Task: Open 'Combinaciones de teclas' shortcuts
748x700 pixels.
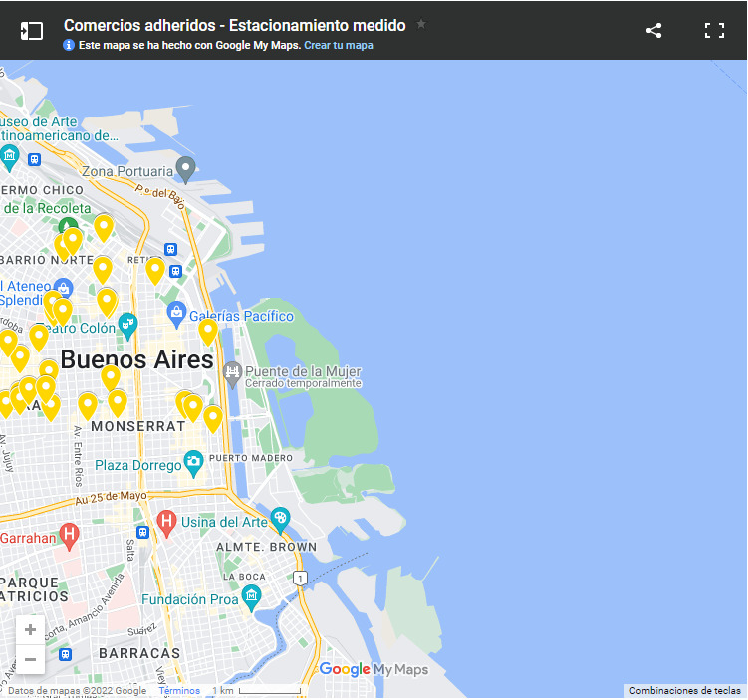Action: coord(684,690)
